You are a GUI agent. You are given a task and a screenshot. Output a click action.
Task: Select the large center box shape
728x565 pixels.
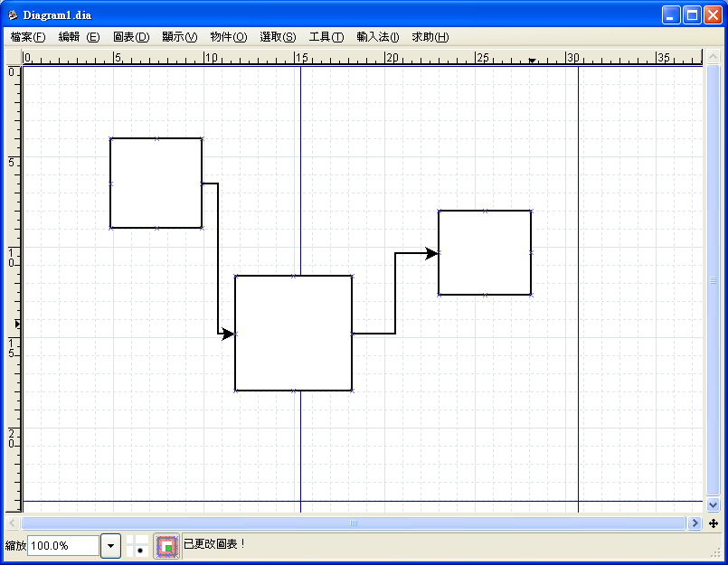click(x=293, y=333)
